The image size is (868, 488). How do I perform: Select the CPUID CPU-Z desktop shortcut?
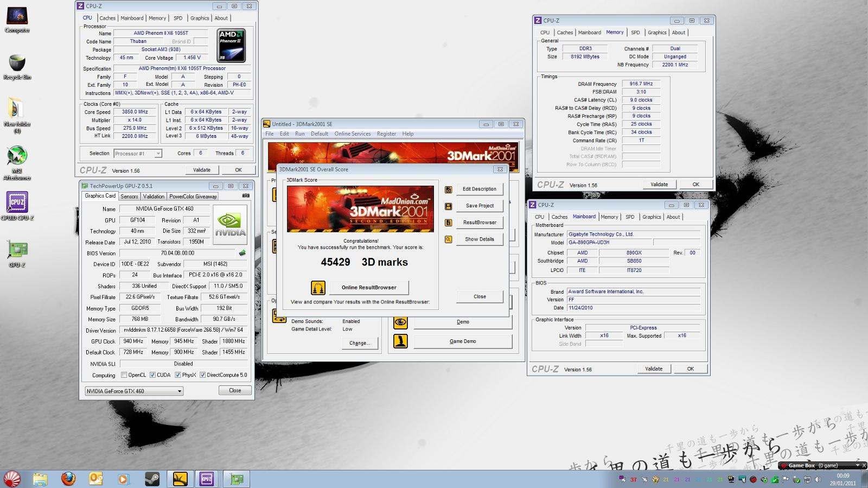[17, 206]
